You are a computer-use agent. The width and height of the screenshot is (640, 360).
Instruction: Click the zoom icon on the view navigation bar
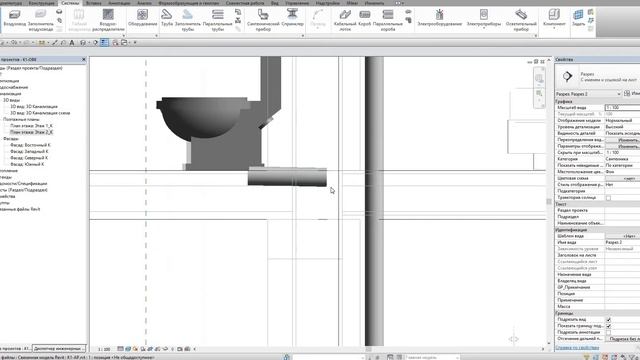[539, 94]
